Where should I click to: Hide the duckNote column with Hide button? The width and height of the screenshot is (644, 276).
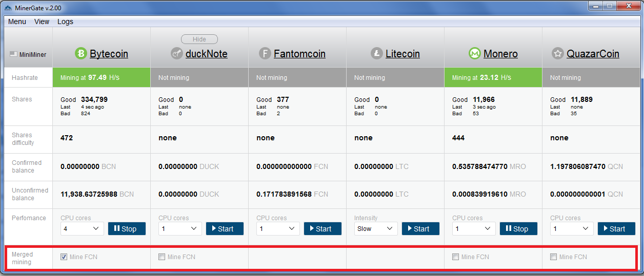click(x=199, y=39)
